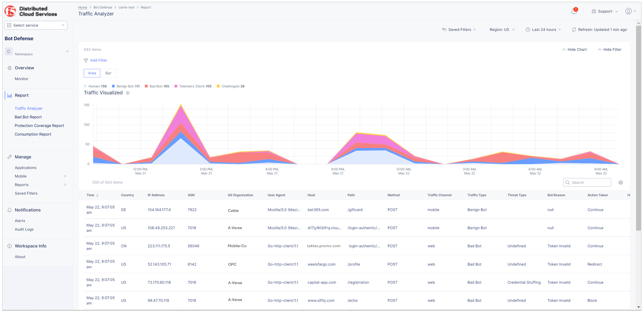Click the Support lifebuoy icon
644x312 pixels.
click(594, 11)
